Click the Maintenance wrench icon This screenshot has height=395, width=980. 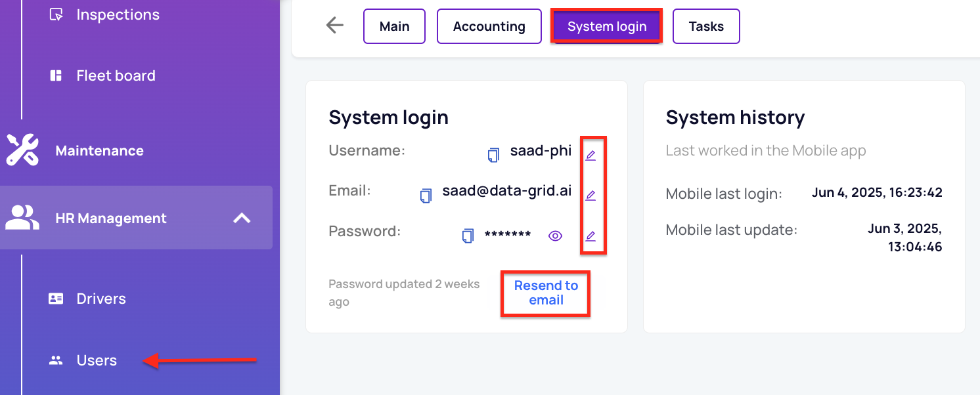point(22,150)
